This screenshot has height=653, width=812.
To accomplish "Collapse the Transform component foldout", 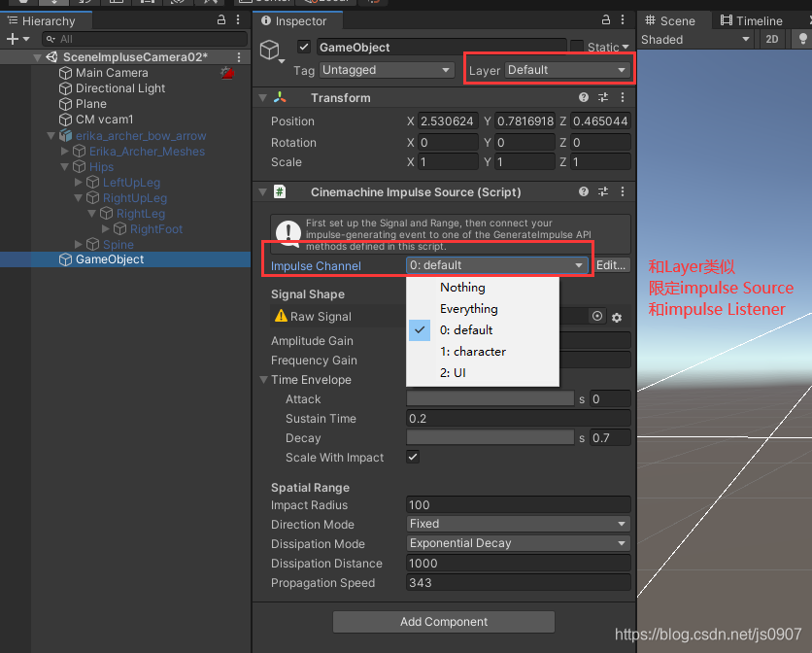I will (x=262, y=97).
